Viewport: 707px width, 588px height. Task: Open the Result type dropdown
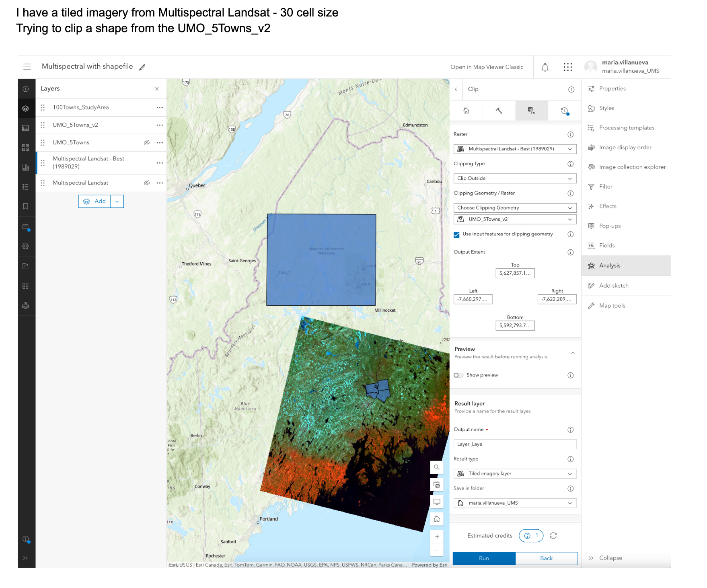[515, 474]
